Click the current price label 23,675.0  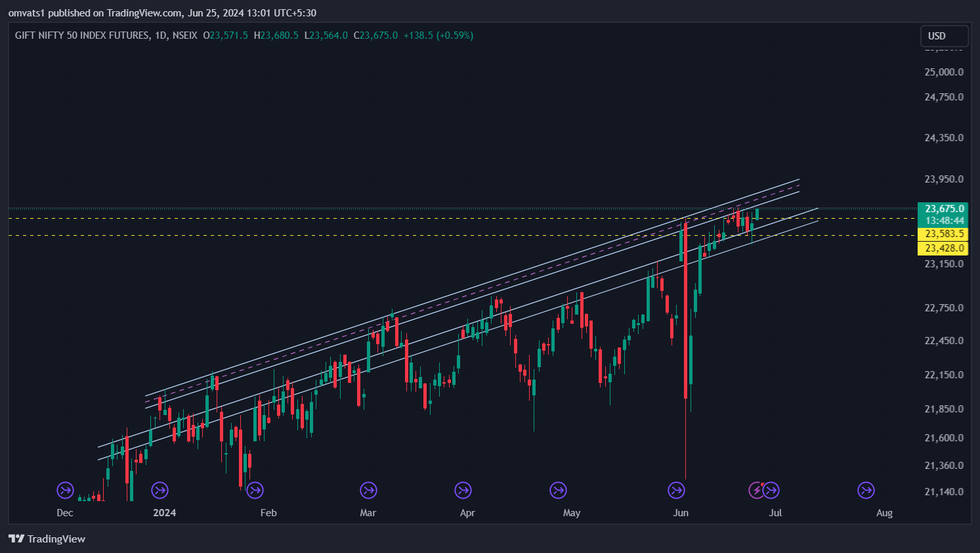pyautogui.click(x=943, y=209)
